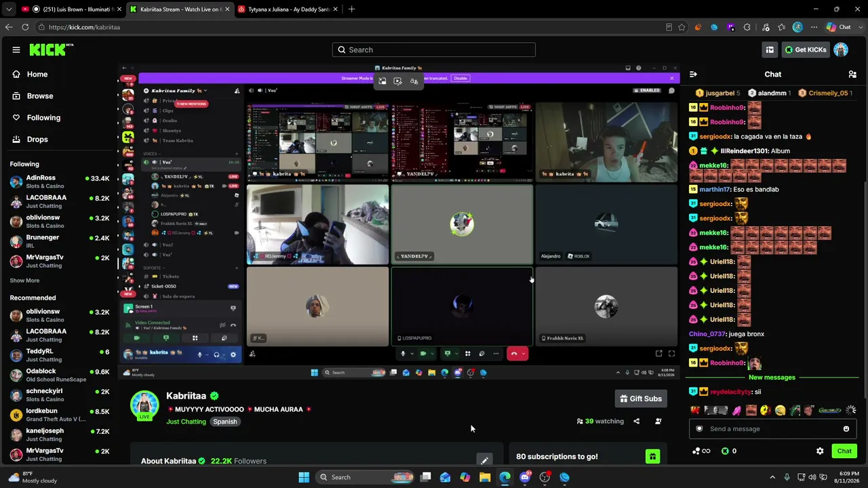868x488 pixels.
Task: Open TeddyRL in Recommended list
Action: click(x=60, y=355)
